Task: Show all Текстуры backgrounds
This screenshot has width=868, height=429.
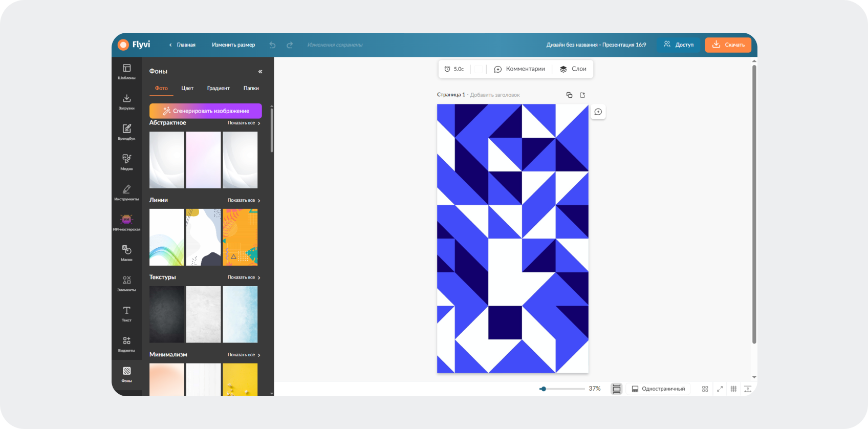Action: [244, 277]
